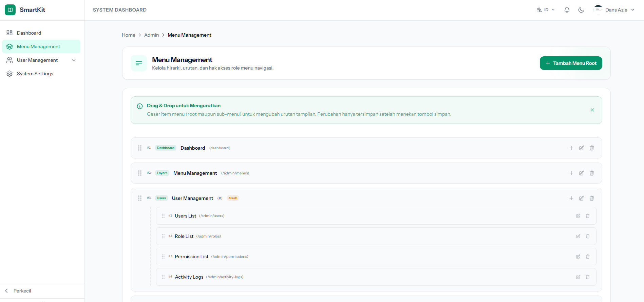Delete the Permission List sub-menu
Viewport: 644px width, 302px height.
(x=588, y=257)
